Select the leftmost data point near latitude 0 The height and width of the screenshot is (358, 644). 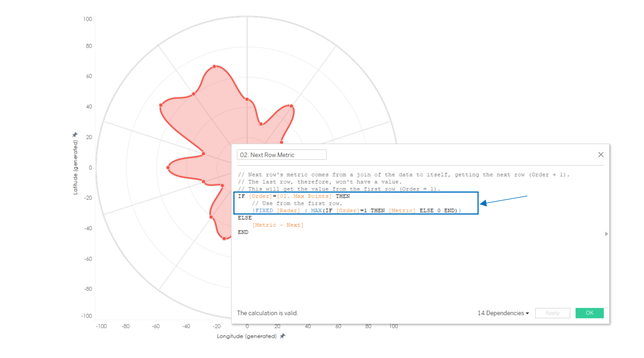168,167
